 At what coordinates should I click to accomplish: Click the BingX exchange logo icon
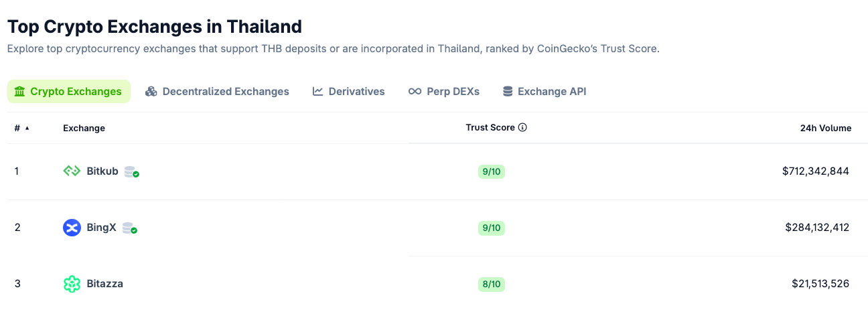pos(72,228)
